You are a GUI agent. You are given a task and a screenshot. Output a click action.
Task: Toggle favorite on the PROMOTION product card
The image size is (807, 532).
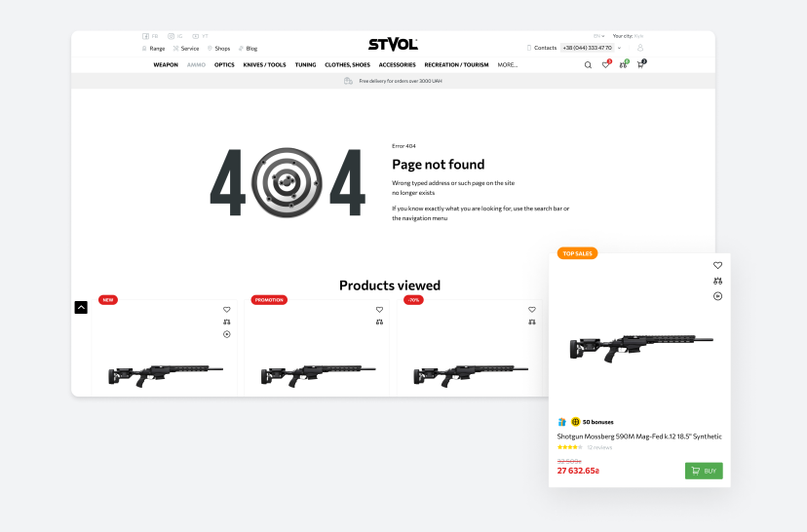coord(379,310)
